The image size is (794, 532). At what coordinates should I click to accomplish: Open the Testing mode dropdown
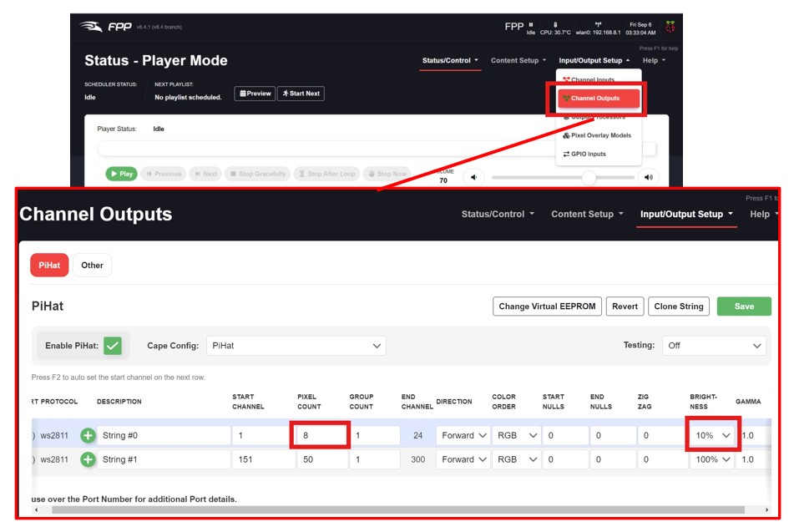(x=714, y=345)
